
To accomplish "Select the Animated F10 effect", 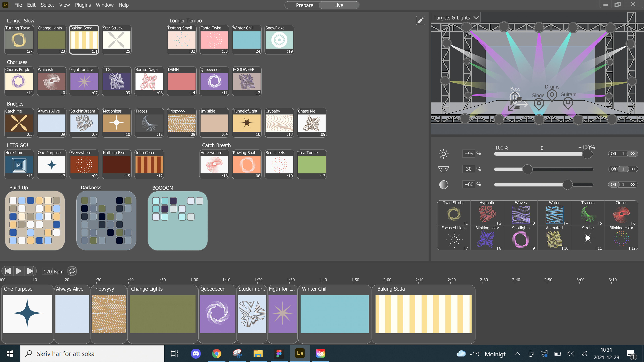I will 554,238.
